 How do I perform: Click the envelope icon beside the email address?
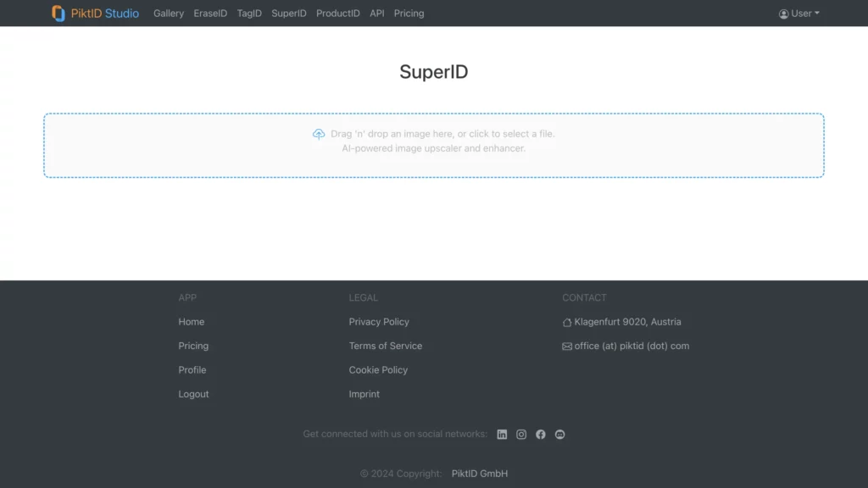coord(566,346)
